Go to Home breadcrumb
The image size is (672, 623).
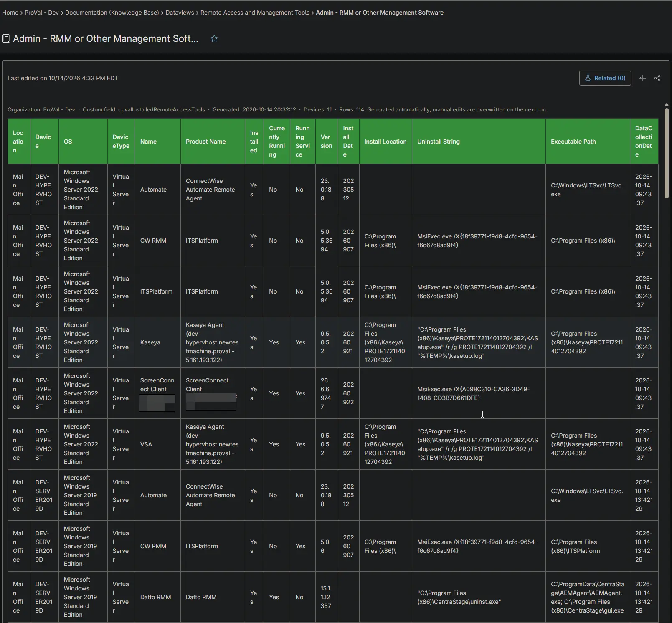[10, 13]
